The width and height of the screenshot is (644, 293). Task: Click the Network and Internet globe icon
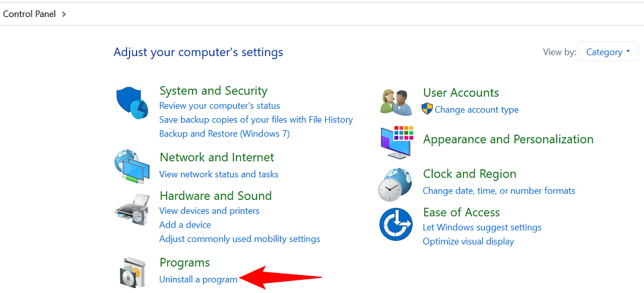pos(132,167)
